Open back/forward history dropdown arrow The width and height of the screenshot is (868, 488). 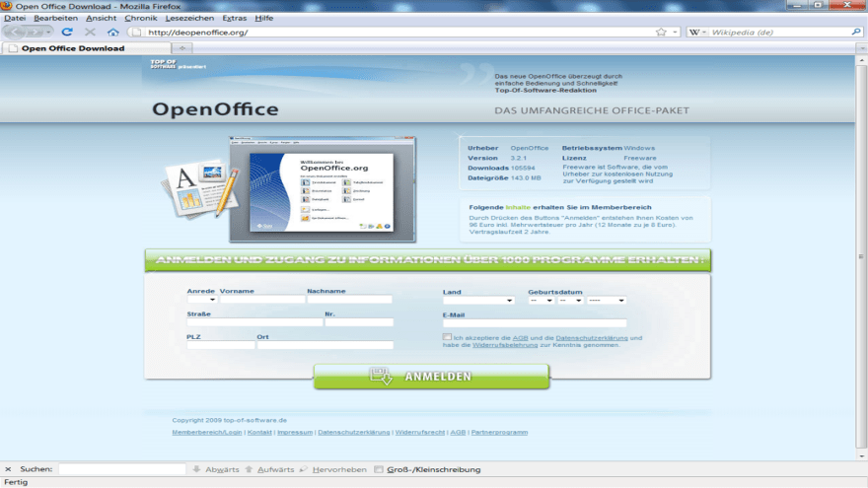(x=48, y=33)
